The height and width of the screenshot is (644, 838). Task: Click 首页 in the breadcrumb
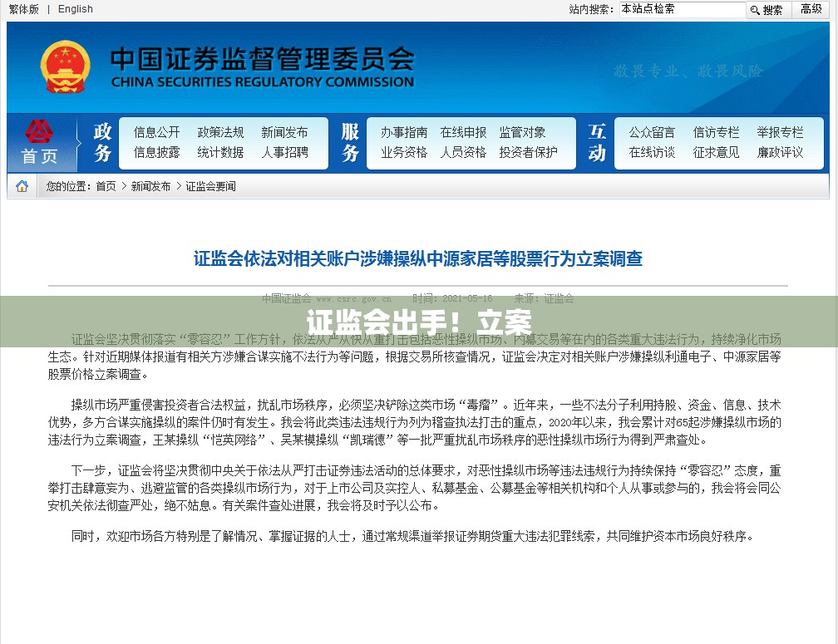(106, 186)
